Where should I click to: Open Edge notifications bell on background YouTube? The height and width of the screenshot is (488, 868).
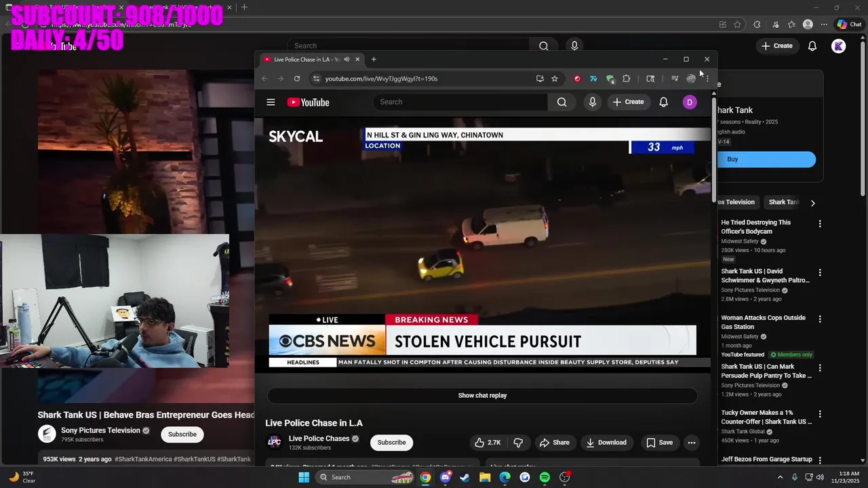[x=812, y=46]
